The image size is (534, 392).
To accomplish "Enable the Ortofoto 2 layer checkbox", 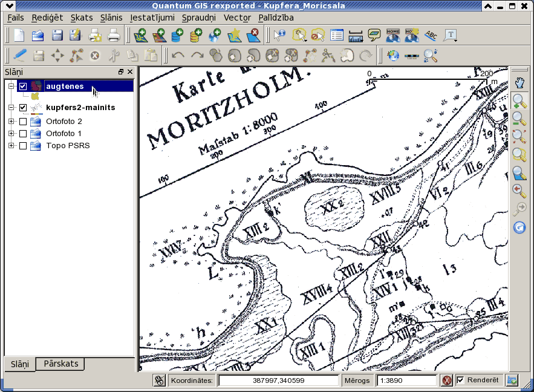I will click(23, 121).
